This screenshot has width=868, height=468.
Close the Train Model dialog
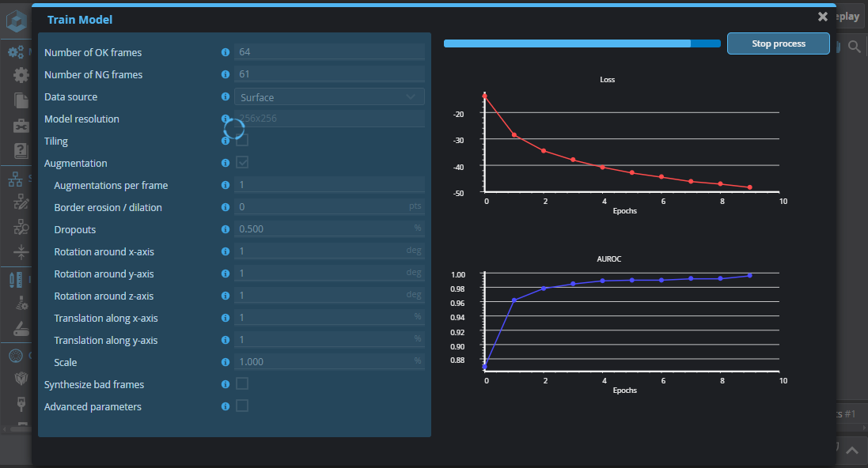coord(823,17)
